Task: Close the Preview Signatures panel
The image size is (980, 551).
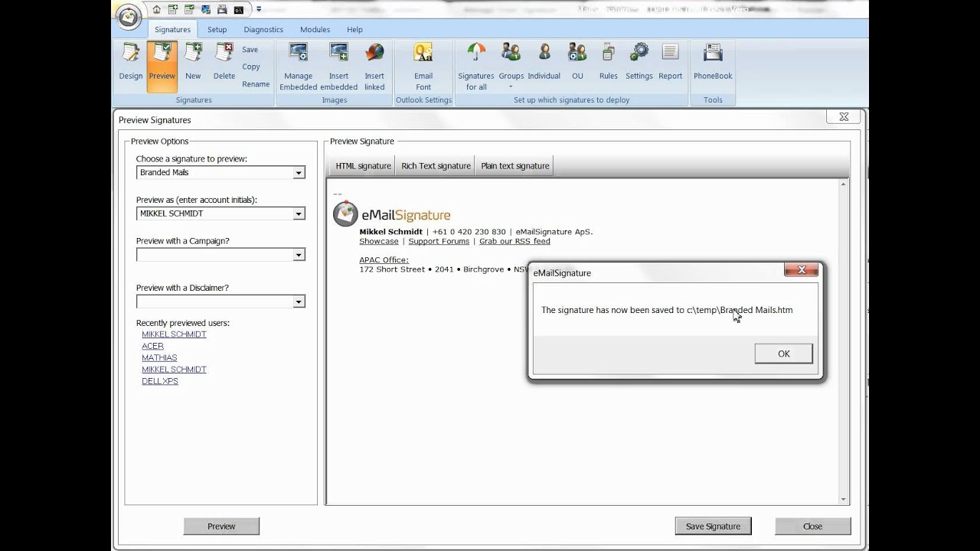Action: pyautogui.click(x=844, y=117)
